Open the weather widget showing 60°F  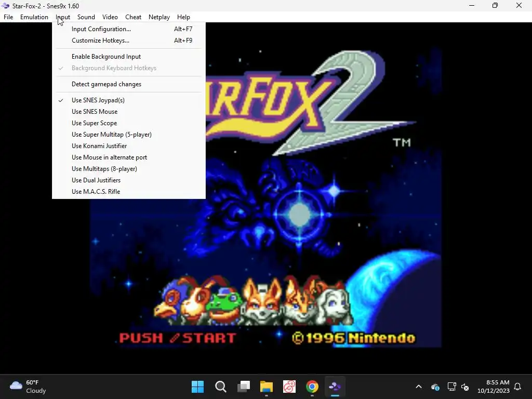point(28,387)
